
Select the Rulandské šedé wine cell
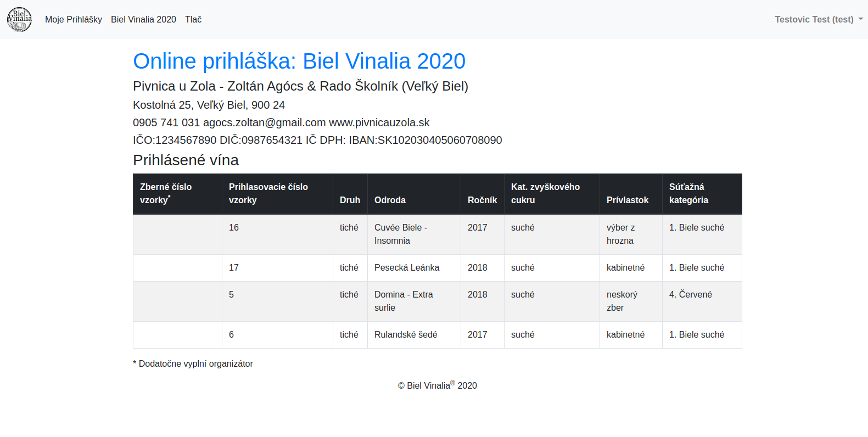(x=406, y=334)
